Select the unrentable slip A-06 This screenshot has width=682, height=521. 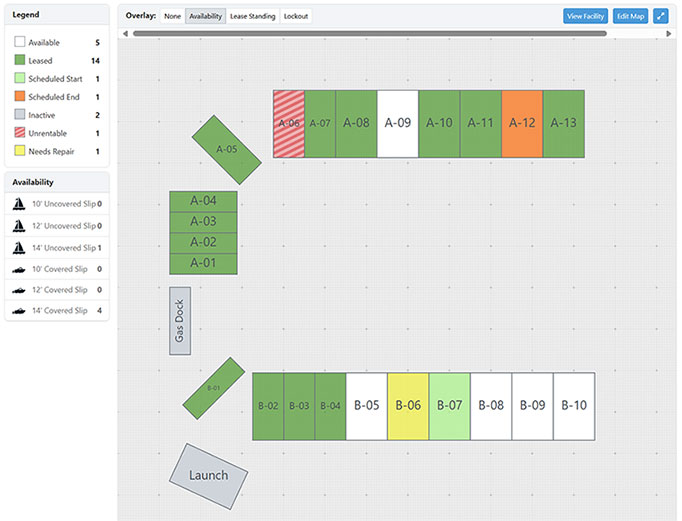tap(288, 124)
